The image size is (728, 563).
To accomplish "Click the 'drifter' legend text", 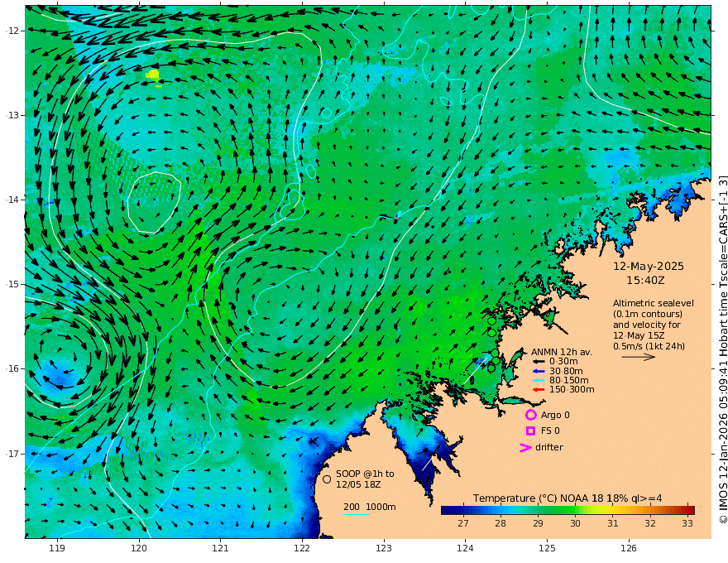I will click(549, 447).
